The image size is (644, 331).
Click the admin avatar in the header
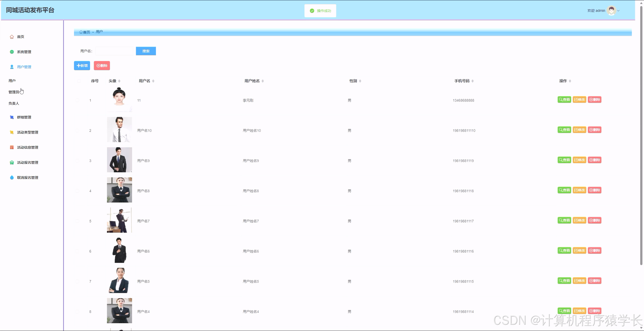coord(611,11)
